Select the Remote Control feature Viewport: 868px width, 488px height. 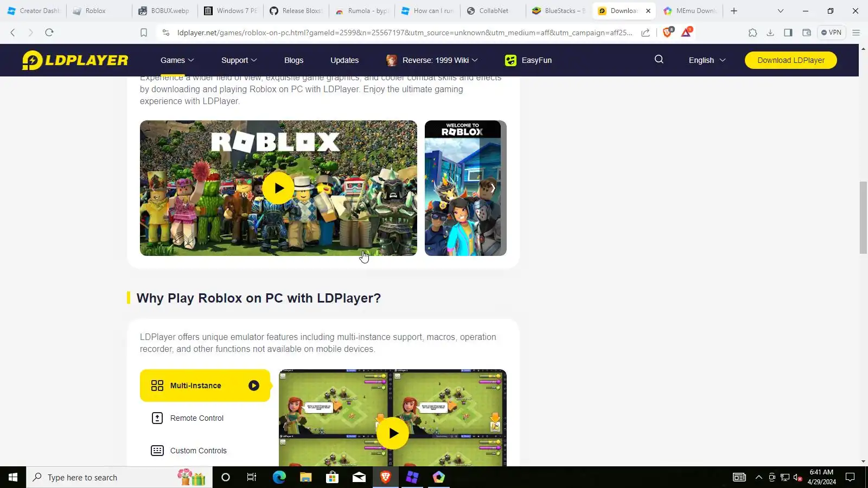pos(205,418)
